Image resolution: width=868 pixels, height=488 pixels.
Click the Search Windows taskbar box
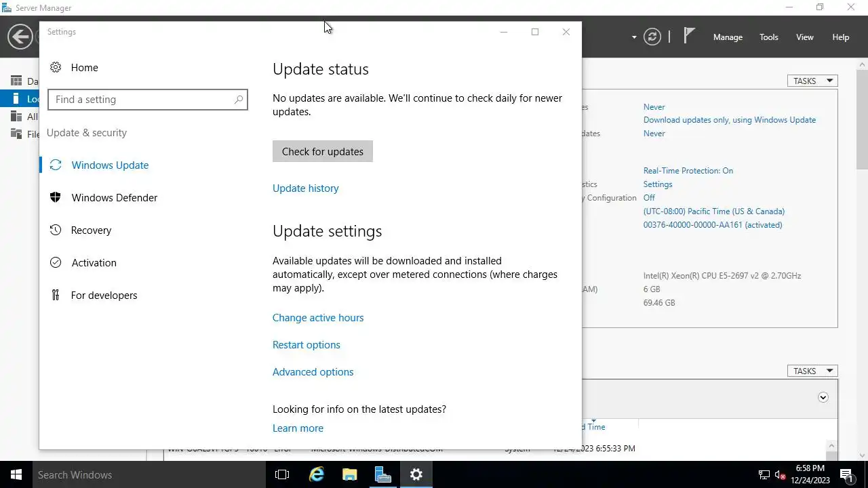pyautogui.click(x=149, y=474)
